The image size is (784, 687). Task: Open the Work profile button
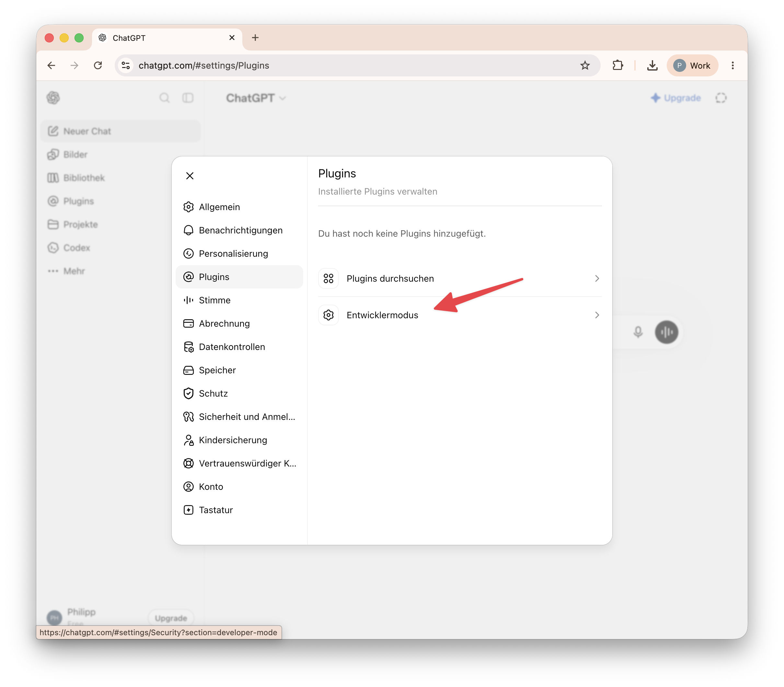692,65
